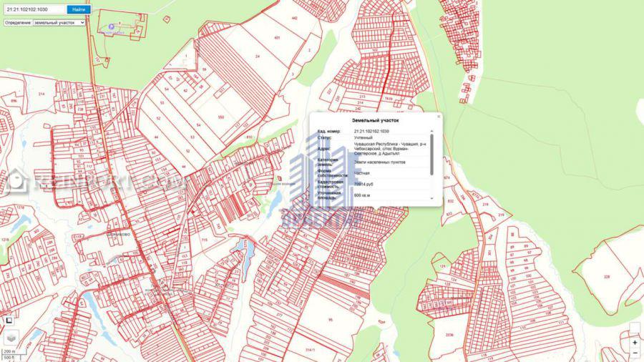Select the land parcel numbered 442
This screenshot has height=362, width=644.
(x=294, y=18)
